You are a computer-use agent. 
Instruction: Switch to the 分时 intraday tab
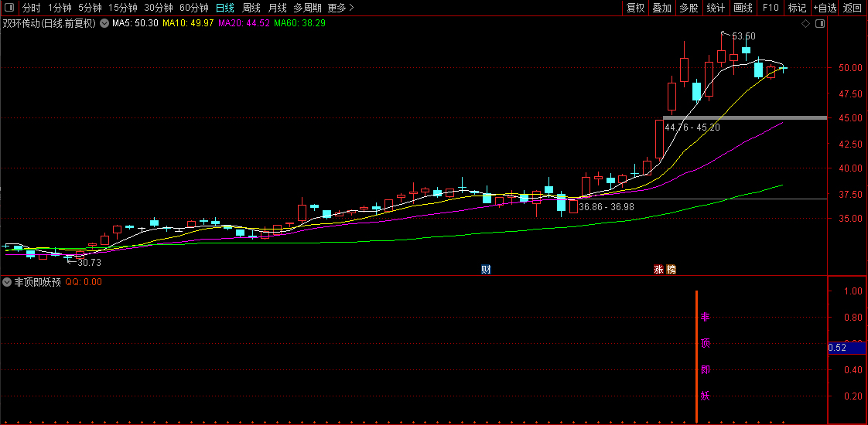coord(32,8)
